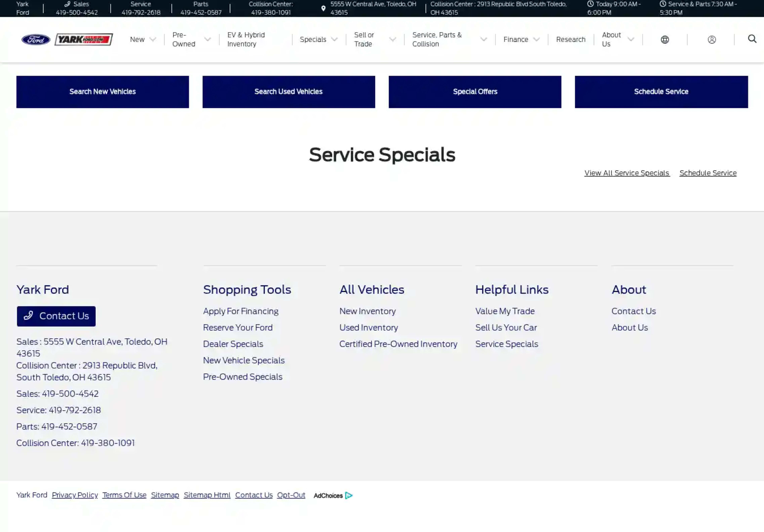The image size is (764, 532).
Task: Click Parts phone 419-452-0587 in top bar
Action: [x=201, y=12]
